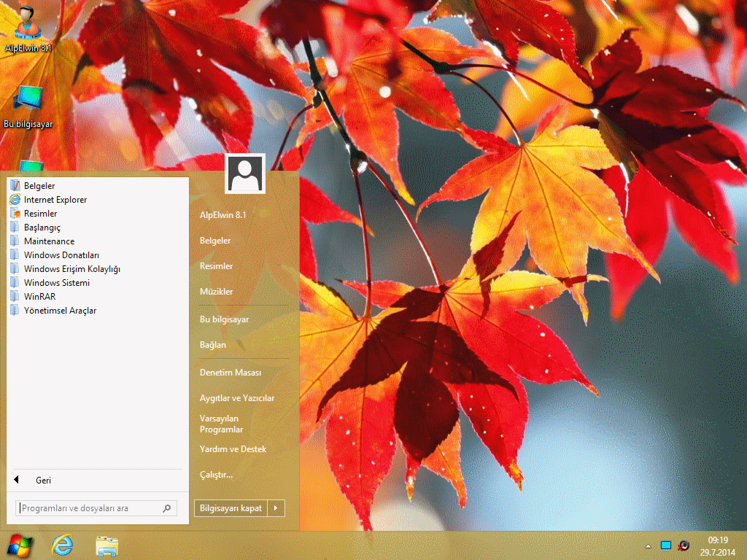Expand the Yönetimsel Araçlar folder
Image resolution: width=747 pixels, height=560 pixels.
(x=60, y=311)
